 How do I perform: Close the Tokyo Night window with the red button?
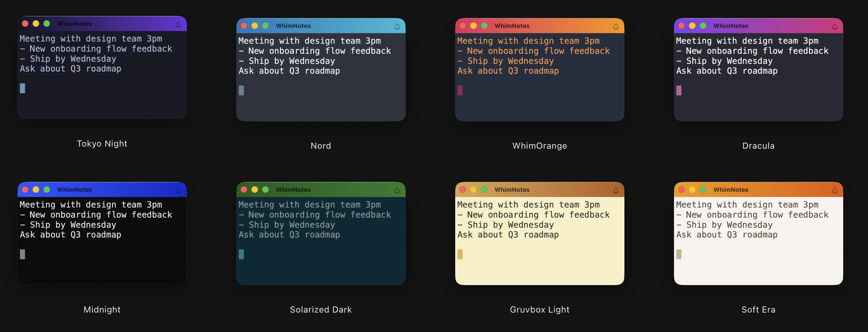tap(25, 23)
